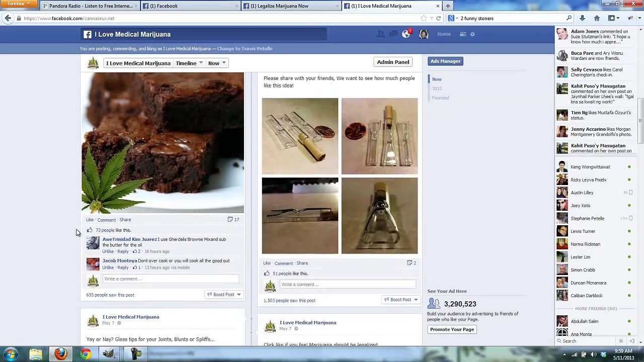The height and width of the screenshot is (362, 644).
Task: Expand the Timeline dropdown
Action: pyautogui.click(x=189, y=63)
